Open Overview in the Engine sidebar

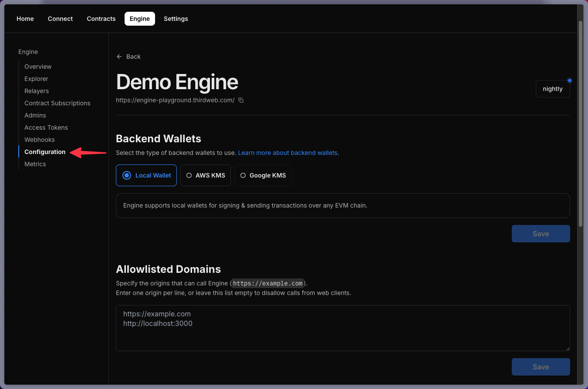[38, 67]
